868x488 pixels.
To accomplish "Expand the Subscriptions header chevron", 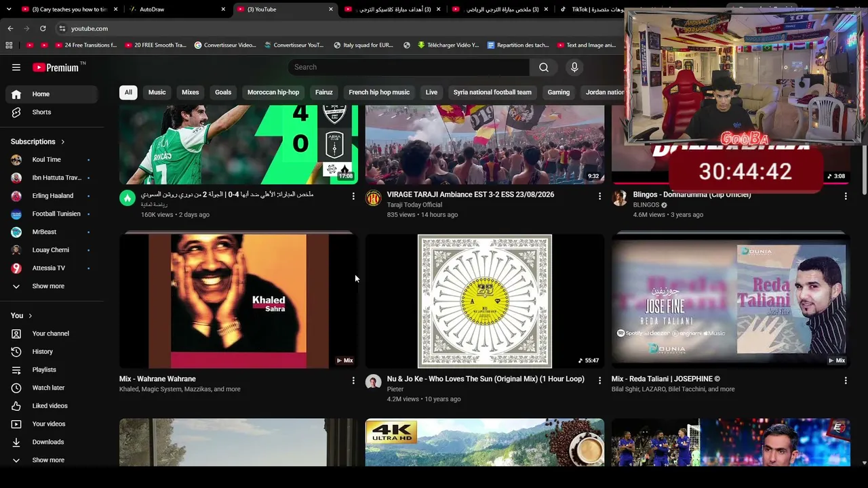I will [62, 142].
